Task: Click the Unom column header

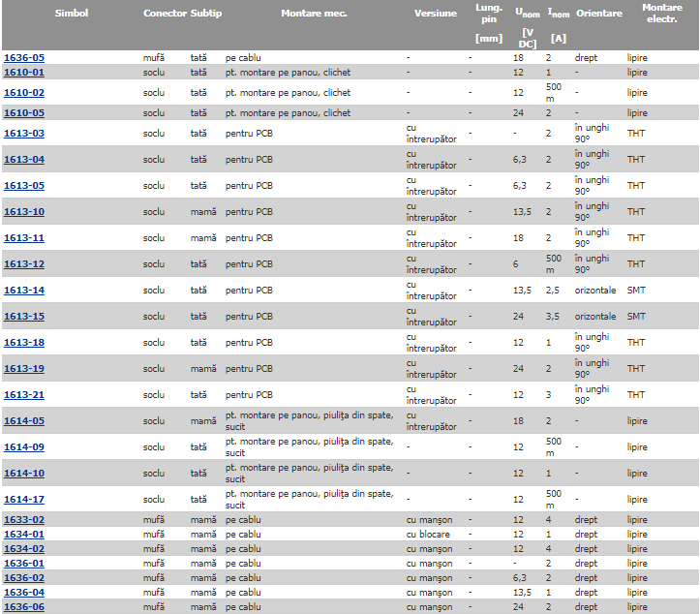Action: click(x=528, y=13)
